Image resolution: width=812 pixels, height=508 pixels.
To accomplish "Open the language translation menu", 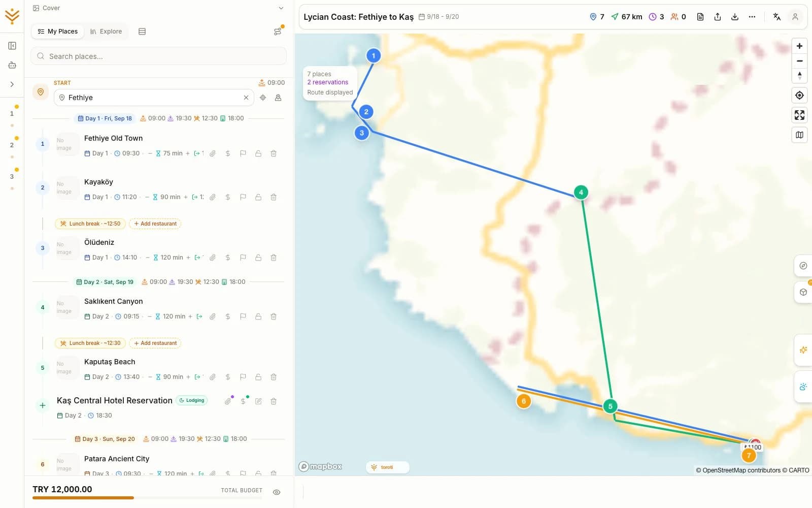I will point(776,17).
